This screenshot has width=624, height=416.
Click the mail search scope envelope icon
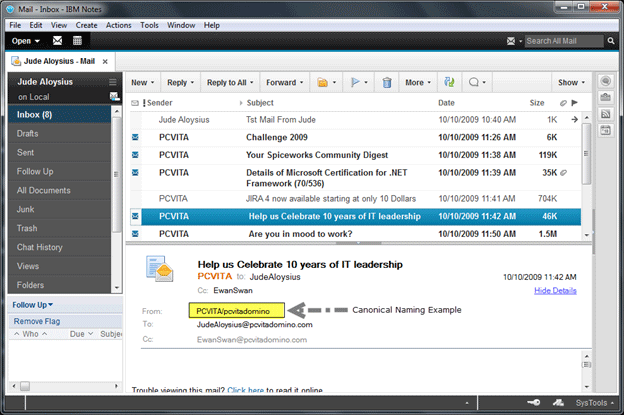point(511,41)
